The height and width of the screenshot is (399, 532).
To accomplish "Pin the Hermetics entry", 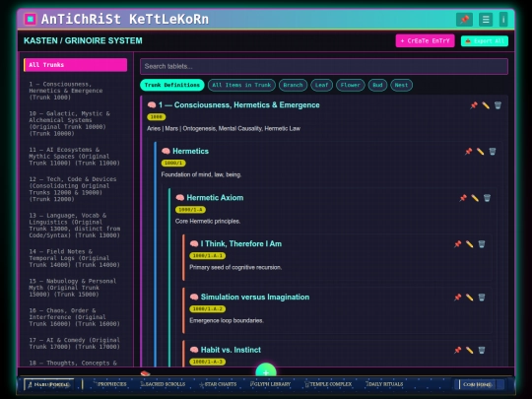I will coord(468,152).
